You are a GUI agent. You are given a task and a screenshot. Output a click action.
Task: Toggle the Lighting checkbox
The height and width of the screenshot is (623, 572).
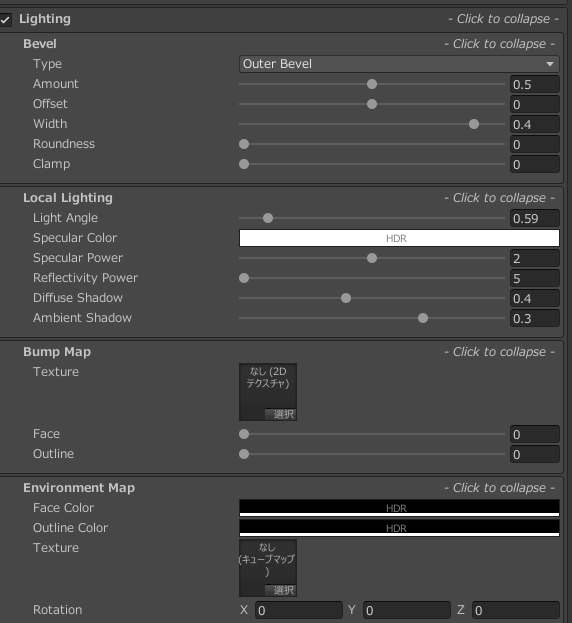tap(5, 19)
